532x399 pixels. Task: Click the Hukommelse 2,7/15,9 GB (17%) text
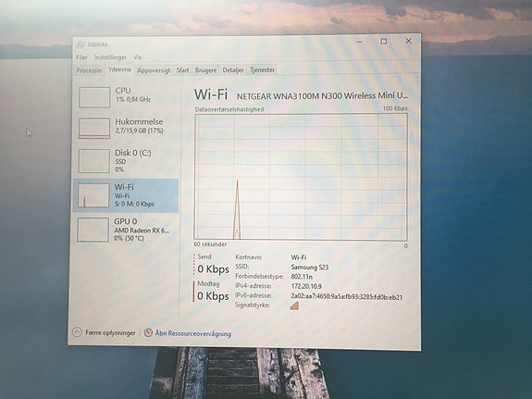(x=139, y=131)
